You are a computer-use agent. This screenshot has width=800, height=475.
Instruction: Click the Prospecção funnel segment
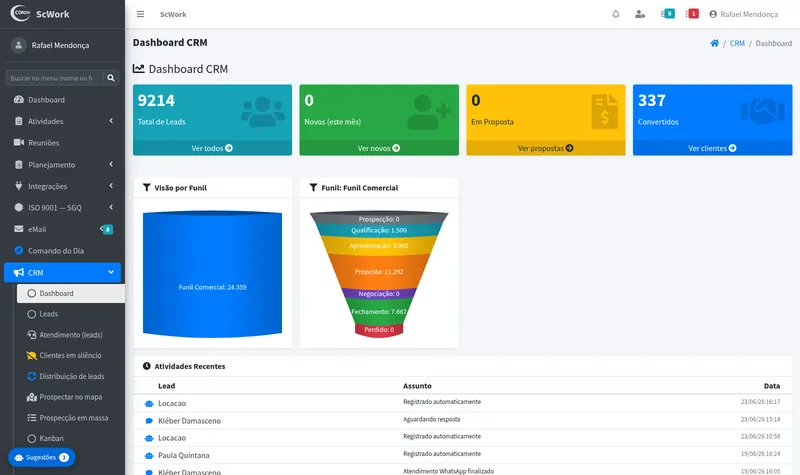click(x=379, y=218)
